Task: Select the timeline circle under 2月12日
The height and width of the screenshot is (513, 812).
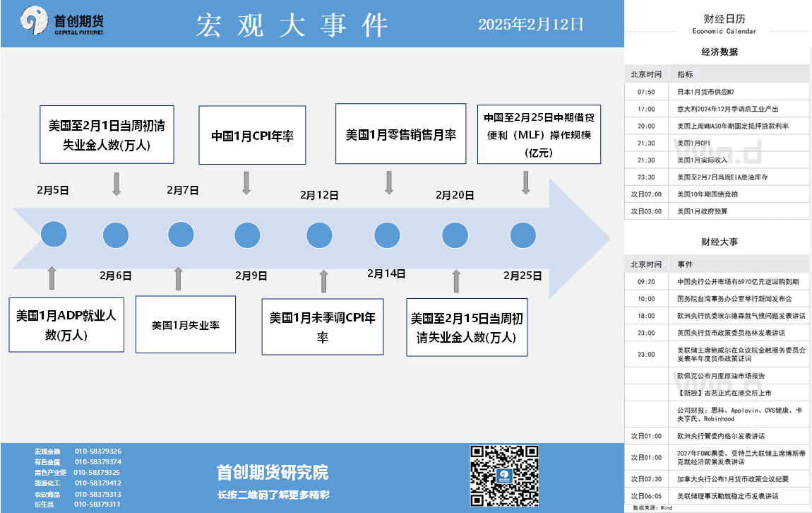Action: pyautogui.click(x=320, y=235)
